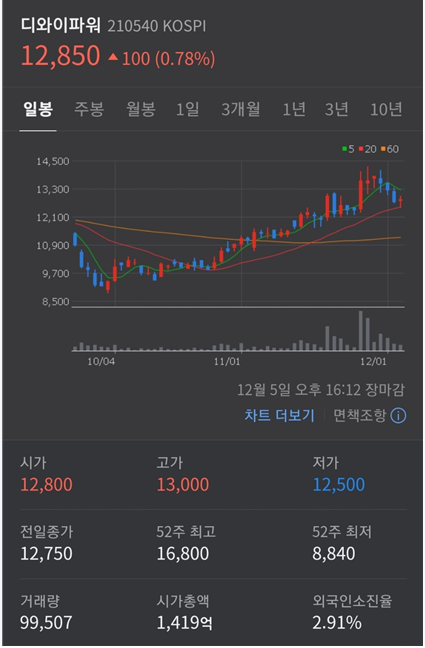Click the 시가총액 value 1,419억

click(x=184, y=622)
